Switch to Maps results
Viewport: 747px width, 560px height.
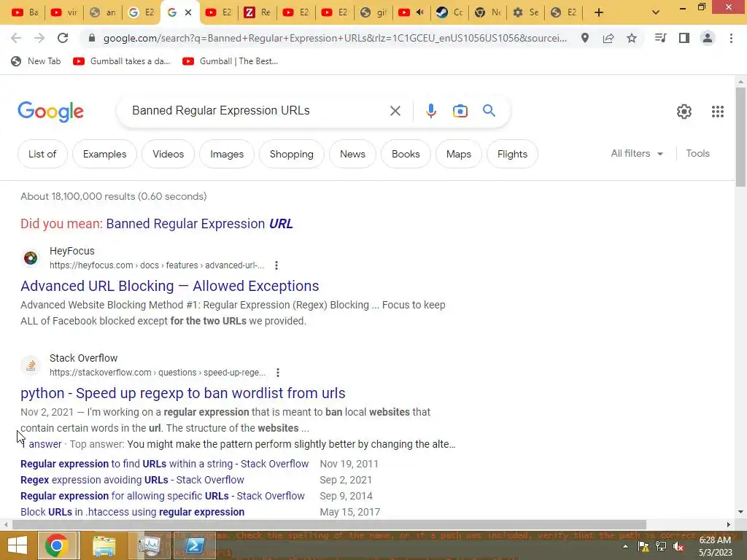459,154
